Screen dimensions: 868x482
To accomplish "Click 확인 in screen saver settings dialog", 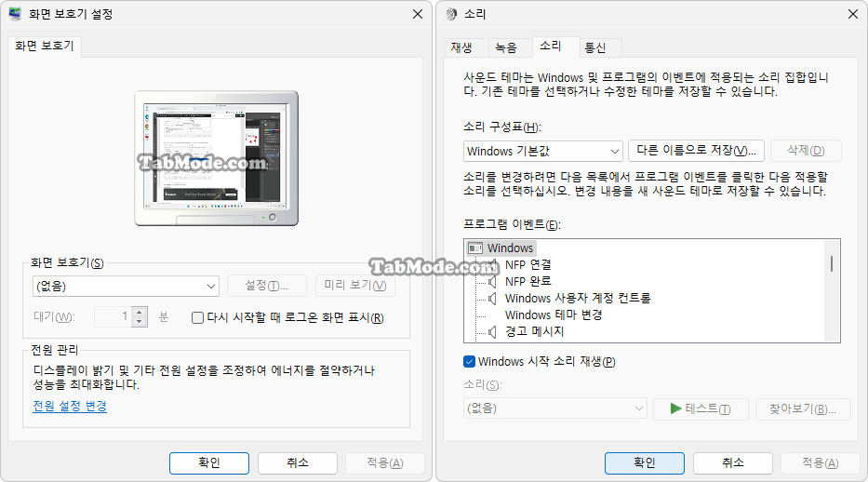I will (209, 462).
